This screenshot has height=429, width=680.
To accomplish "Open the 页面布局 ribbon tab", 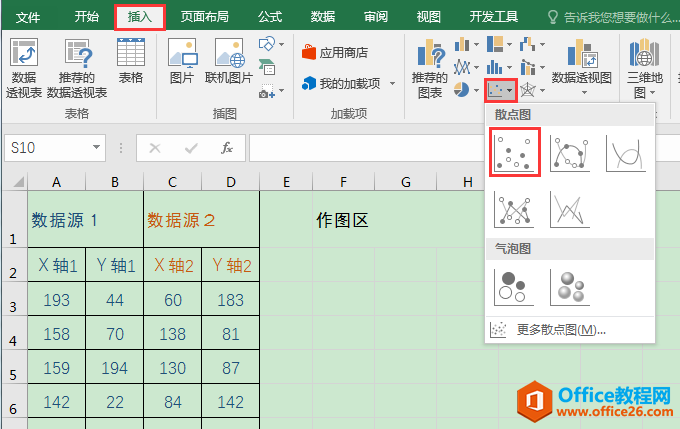I will [204, 17].
